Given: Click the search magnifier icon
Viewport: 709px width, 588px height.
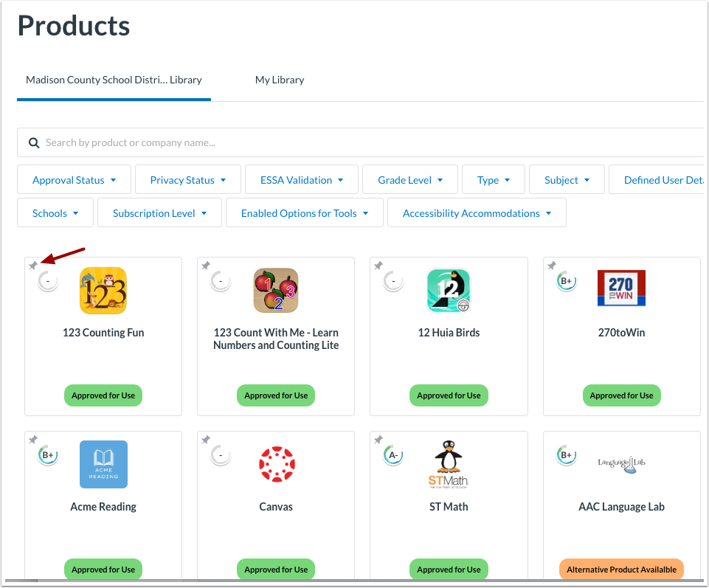Looking at the screenshot, I should pyautogui.click(x=34, y=142).
